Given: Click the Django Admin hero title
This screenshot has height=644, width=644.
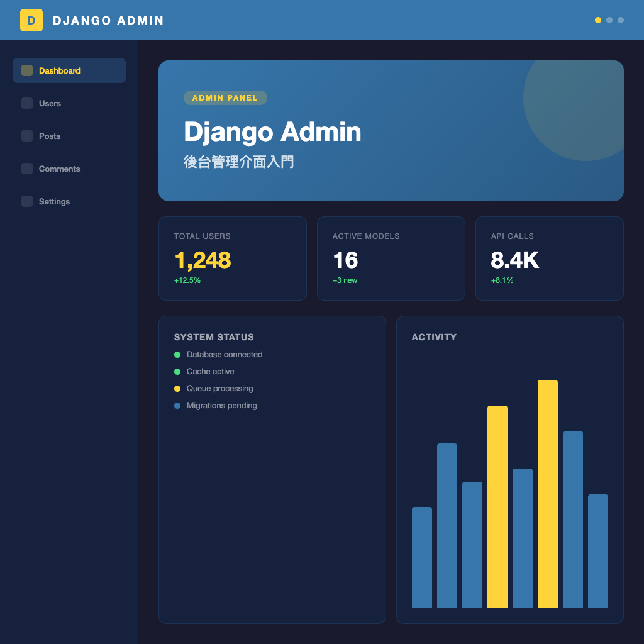Looking at the screenshot, I should (x=272, y=132).
